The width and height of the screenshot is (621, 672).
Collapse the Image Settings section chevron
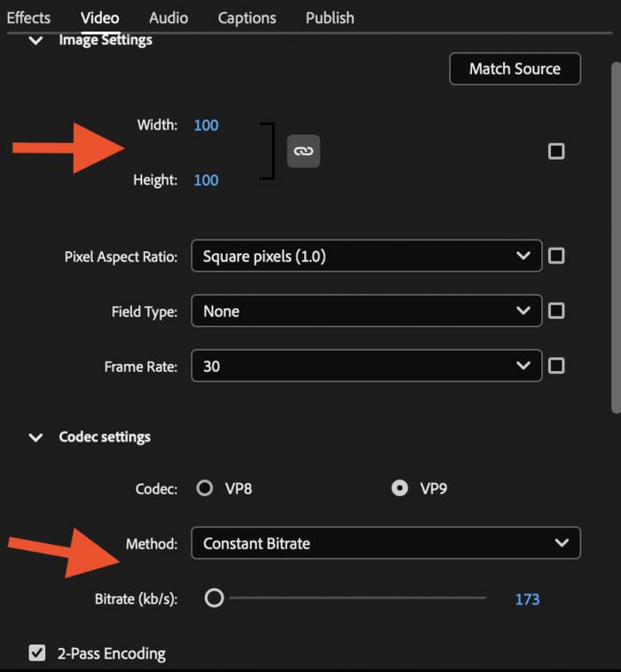tap(35, 41)
